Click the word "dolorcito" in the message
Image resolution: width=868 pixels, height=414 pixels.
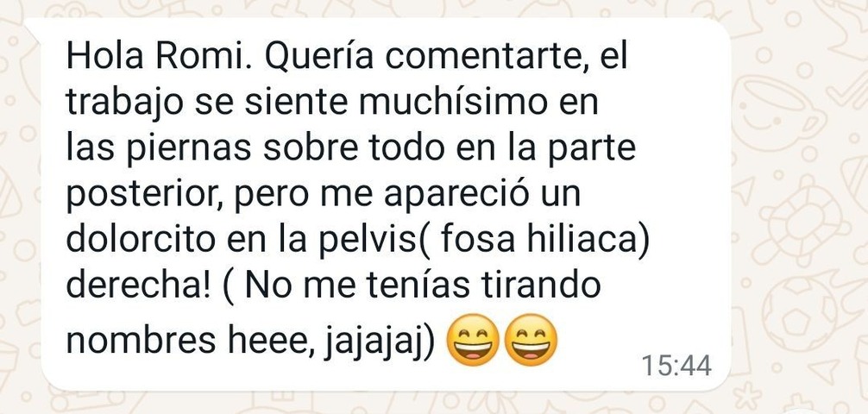click(x=140, y=241)
